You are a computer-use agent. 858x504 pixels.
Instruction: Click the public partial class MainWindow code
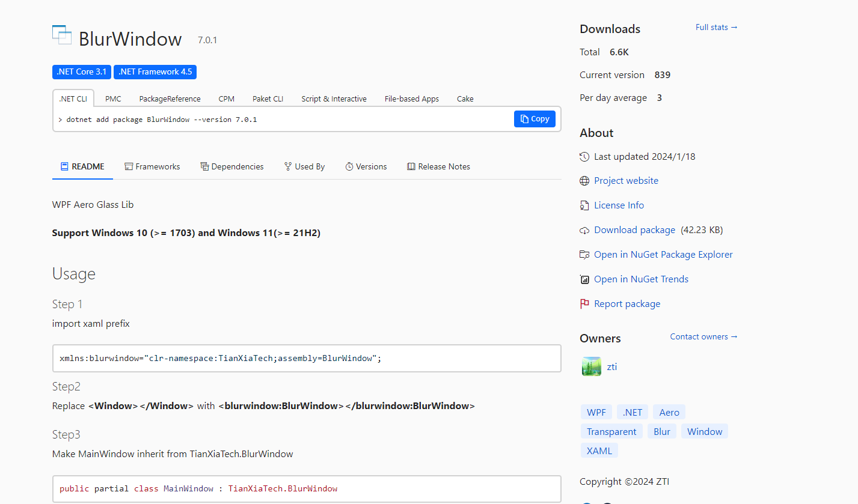pos(198,489)
